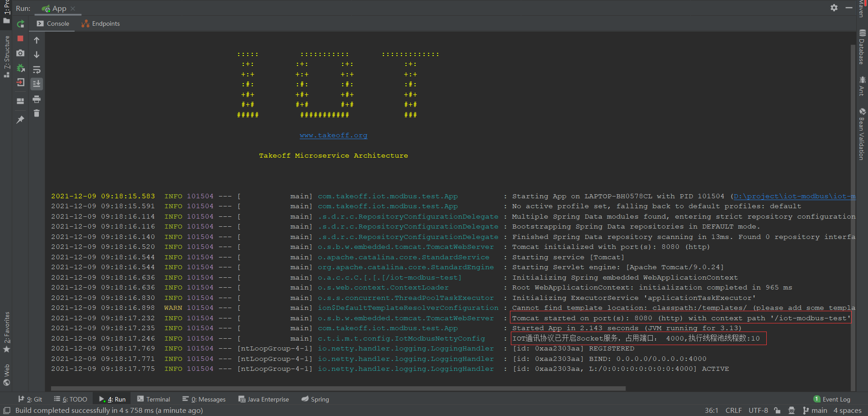This screenshot has width=868, height=416.
Task: Open the Terminal tool window tab
Action: [x=154, y=399]
